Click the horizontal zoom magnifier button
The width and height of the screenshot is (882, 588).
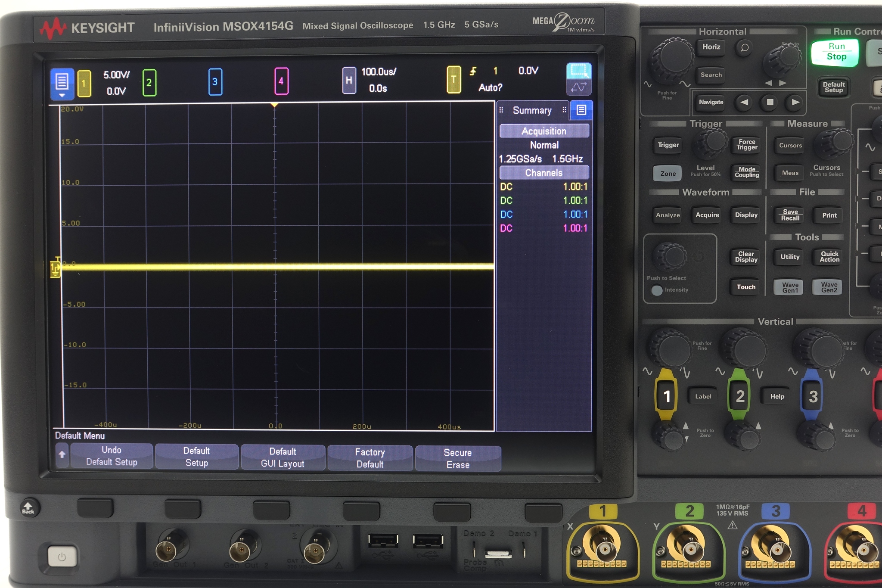pyautogui.click(x=744, y=47)
